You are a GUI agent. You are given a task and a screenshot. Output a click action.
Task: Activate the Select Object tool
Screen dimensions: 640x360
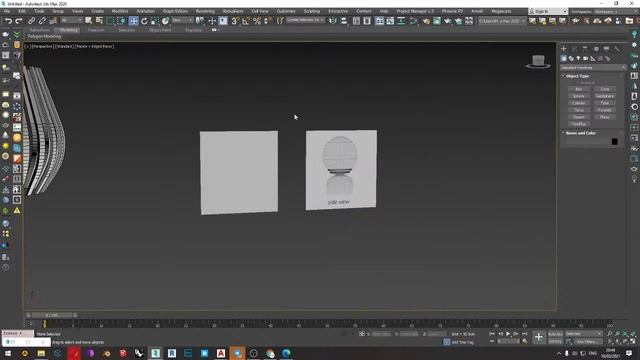click(x=89, y=21)
